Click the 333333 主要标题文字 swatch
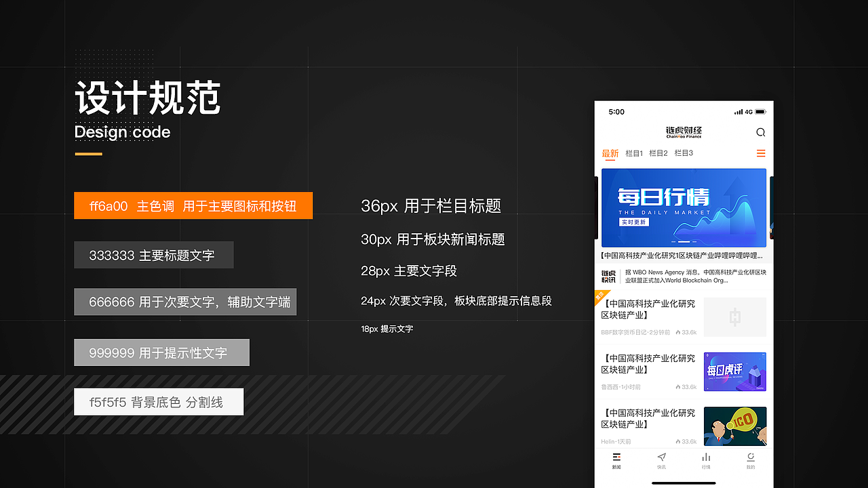868x488 pixels. (154, 255)
